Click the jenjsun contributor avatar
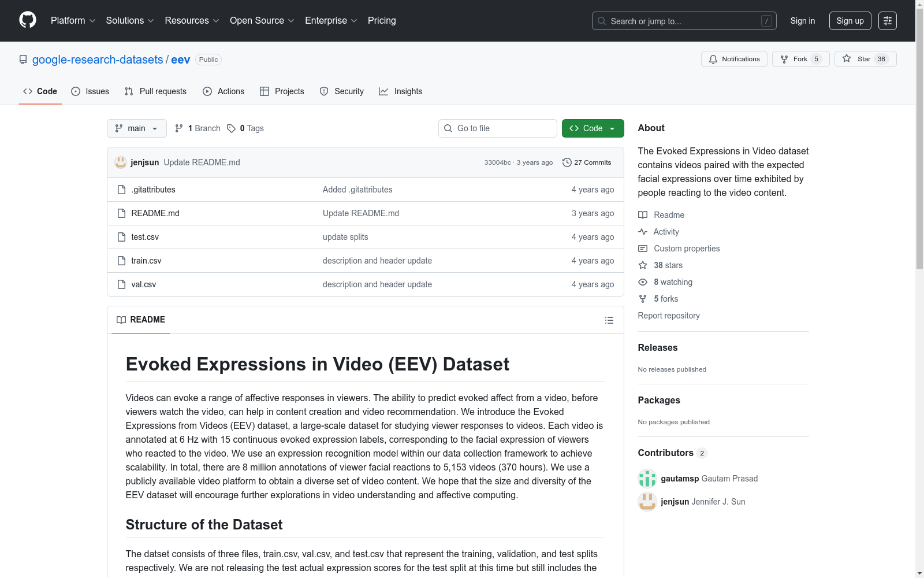The height and width of the screenshot is (578, 924). tap(647, 502)
